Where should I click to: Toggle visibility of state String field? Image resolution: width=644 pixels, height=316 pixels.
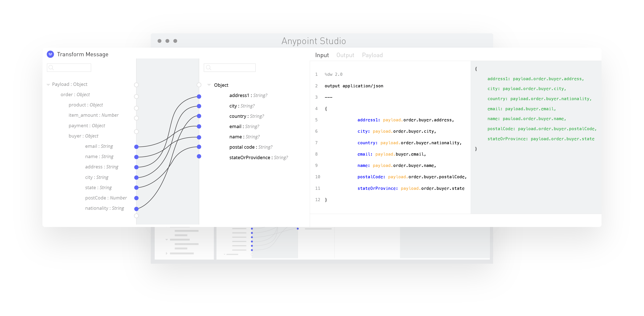[136, 187]
